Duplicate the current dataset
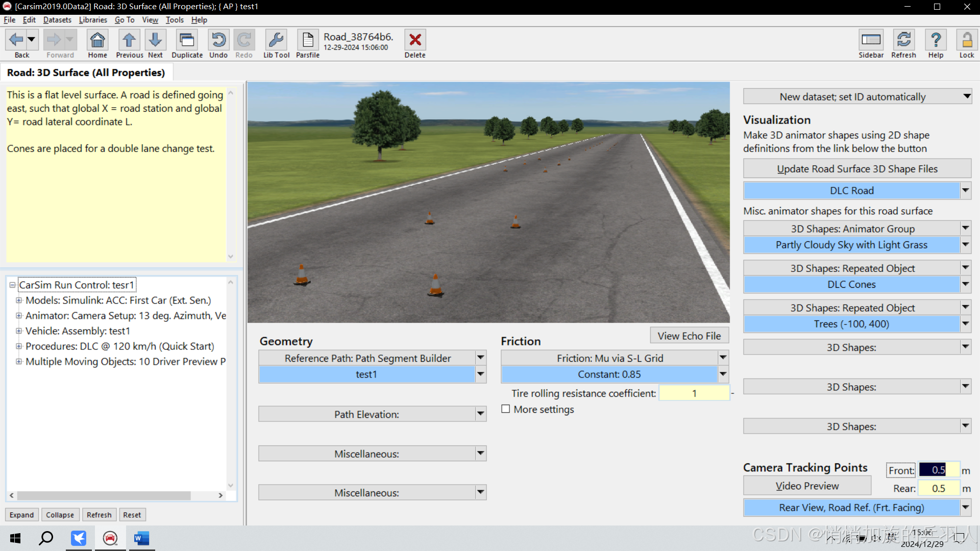 187,40
